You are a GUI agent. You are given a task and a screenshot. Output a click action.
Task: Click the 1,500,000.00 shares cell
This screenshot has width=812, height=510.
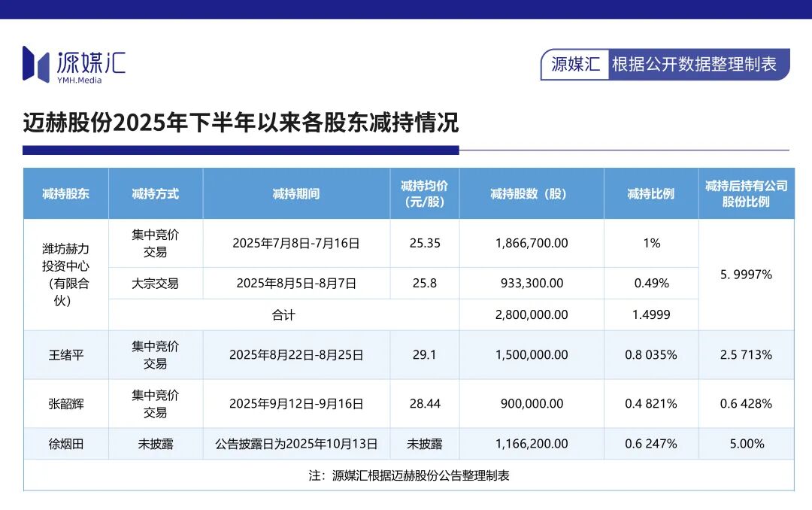(532, 355)
